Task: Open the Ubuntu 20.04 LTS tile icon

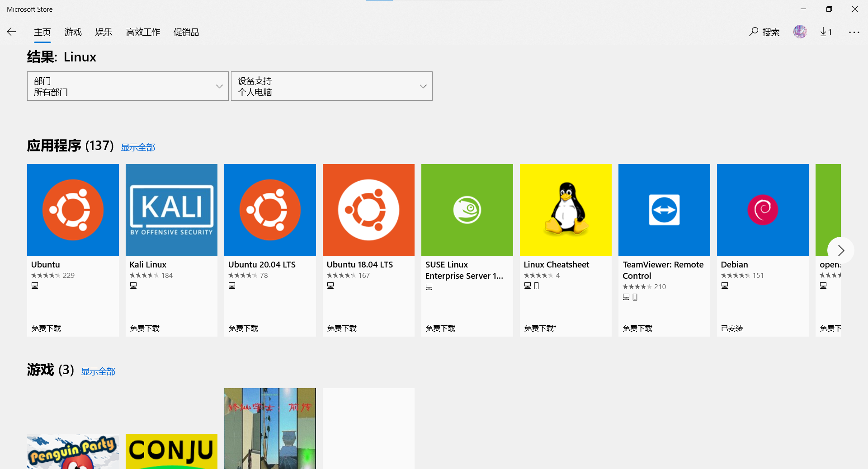Action: tap(270, 210)
